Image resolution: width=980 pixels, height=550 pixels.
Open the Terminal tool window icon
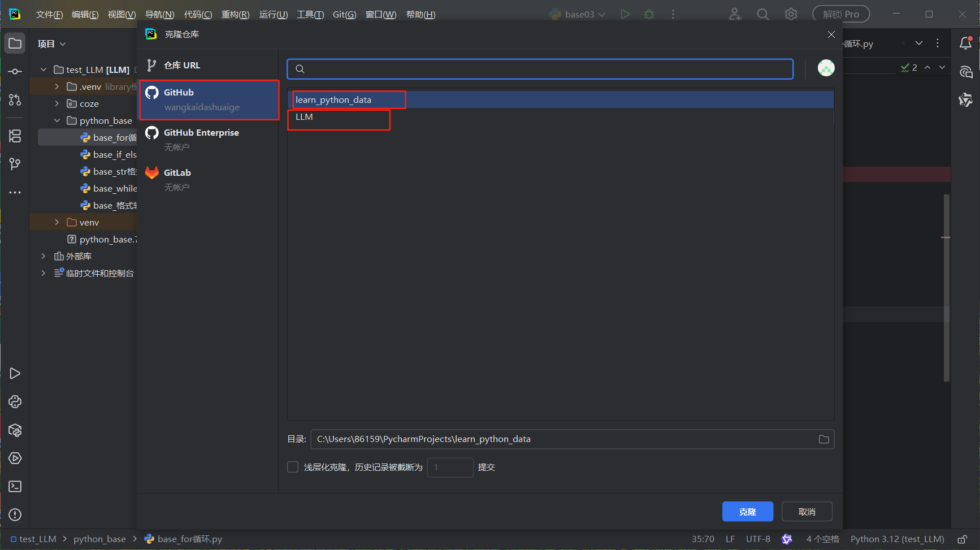click(15, 487)
